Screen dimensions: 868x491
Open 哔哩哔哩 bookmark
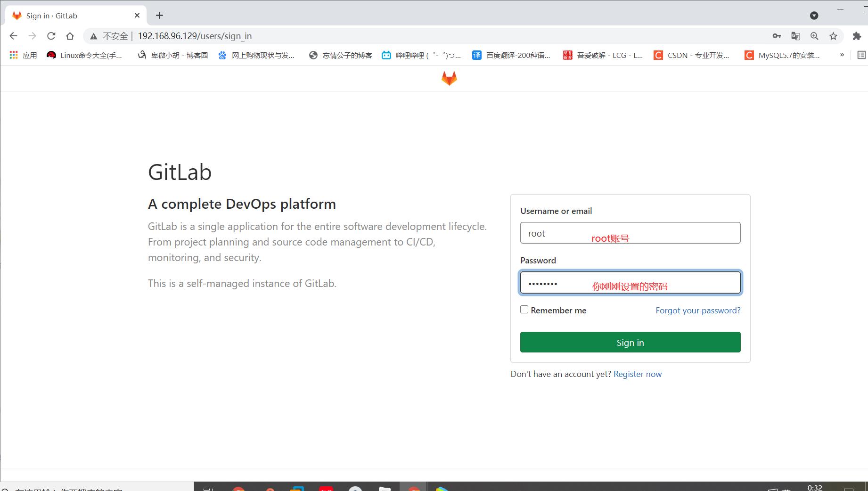pyautogui.click(x=422, y=55)
